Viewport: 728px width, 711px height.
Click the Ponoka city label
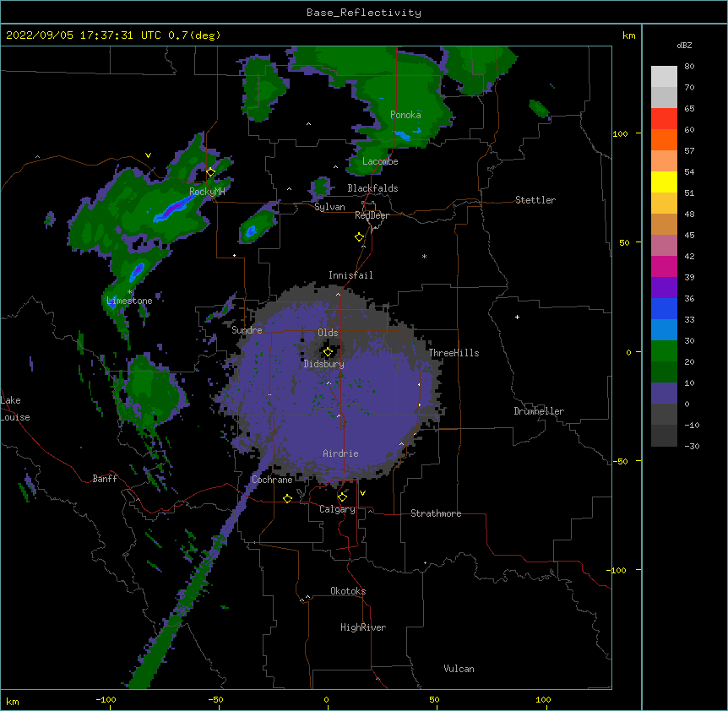click(x=405, y=115)
